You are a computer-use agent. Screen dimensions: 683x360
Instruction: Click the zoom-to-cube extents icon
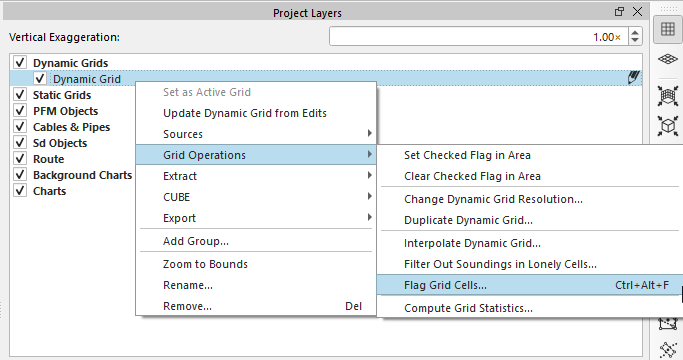(x=667, y=126)
